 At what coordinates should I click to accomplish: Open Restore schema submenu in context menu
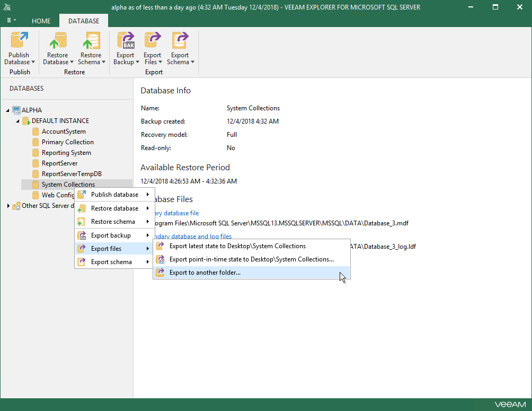(x=114, y=222)
